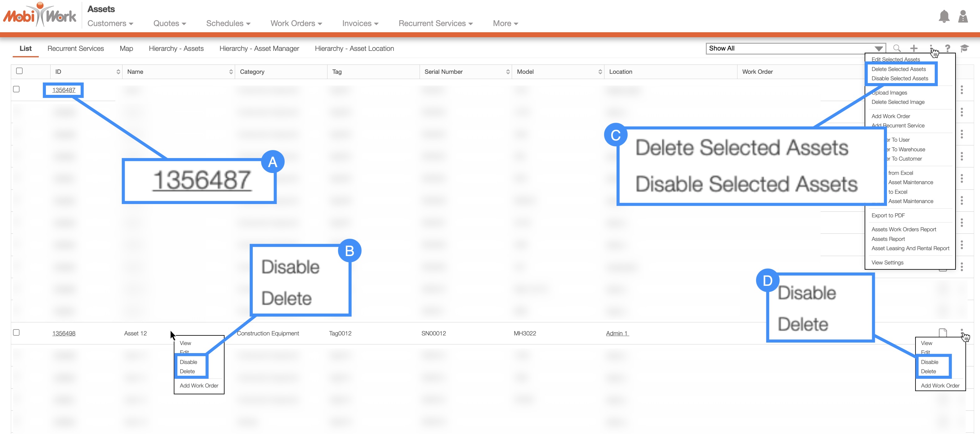
Task: Click the Admin 1 location link
Action: point(617,333)
